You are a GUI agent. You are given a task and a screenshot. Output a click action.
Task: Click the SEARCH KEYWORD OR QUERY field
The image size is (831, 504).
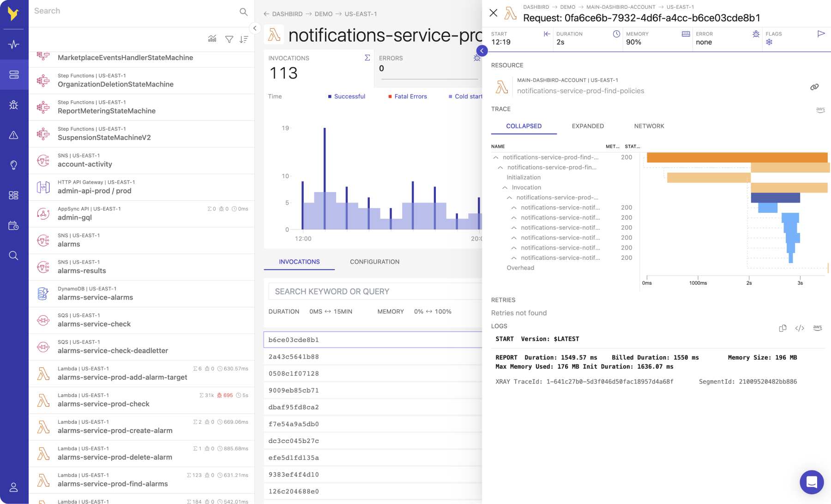374,292
